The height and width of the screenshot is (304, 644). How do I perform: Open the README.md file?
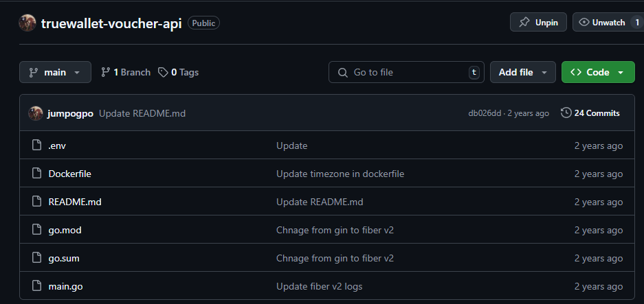pos(75,202)
